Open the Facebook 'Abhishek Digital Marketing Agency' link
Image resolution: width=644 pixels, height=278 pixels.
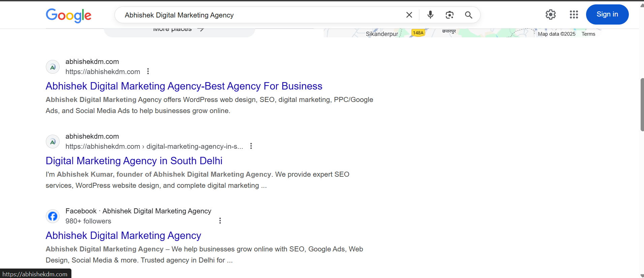pos(123,236)
